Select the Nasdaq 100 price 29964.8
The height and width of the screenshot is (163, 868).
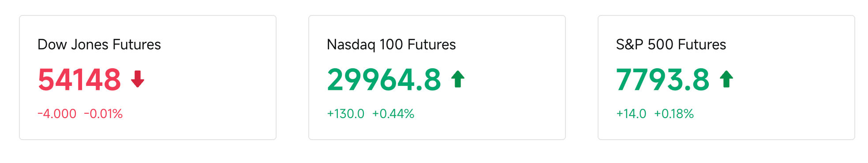click(x=384, y=80)
